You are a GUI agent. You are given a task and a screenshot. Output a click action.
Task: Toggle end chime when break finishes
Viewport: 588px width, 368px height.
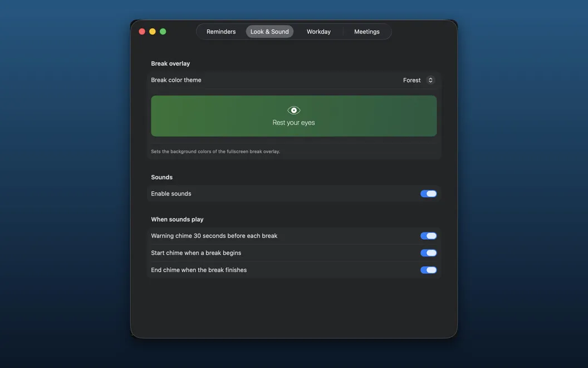coord(428,270)
